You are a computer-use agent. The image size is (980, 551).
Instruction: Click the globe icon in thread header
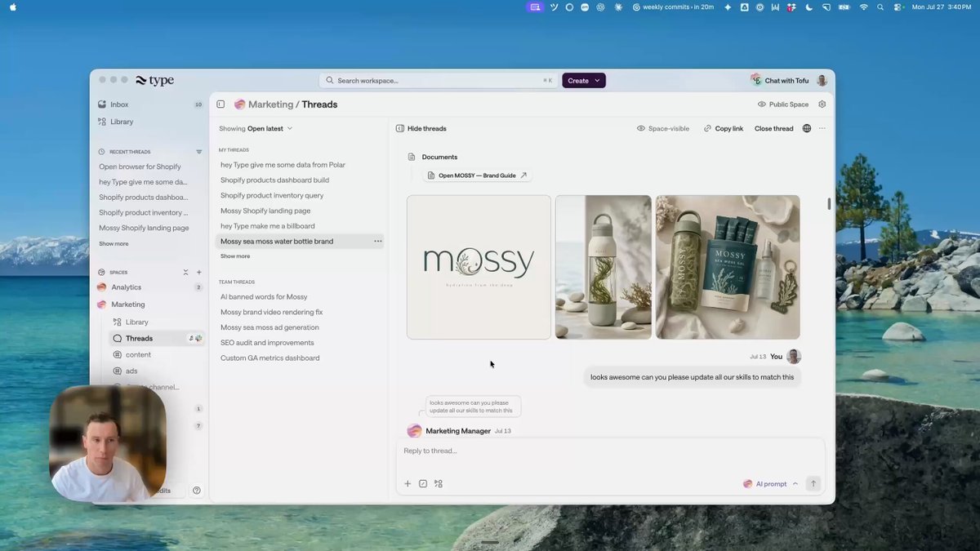coord(807,128)
